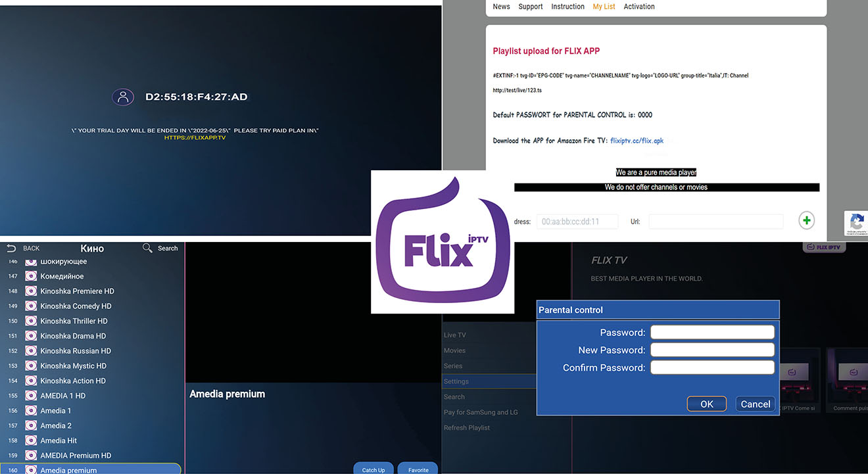This screenshot has width=868, height=474.
Task: Click the Url input field
Action: [x=716, y=222]
